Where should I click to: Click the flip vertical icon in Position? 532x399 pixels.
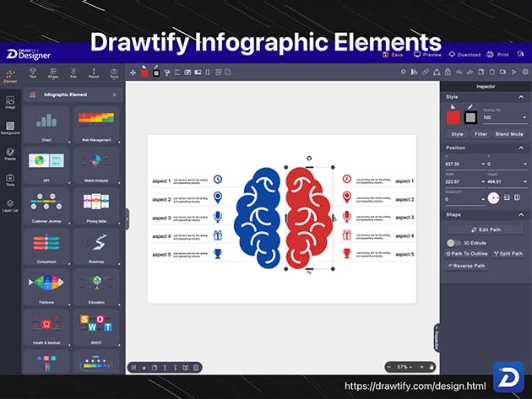click(x=507, y=197)
